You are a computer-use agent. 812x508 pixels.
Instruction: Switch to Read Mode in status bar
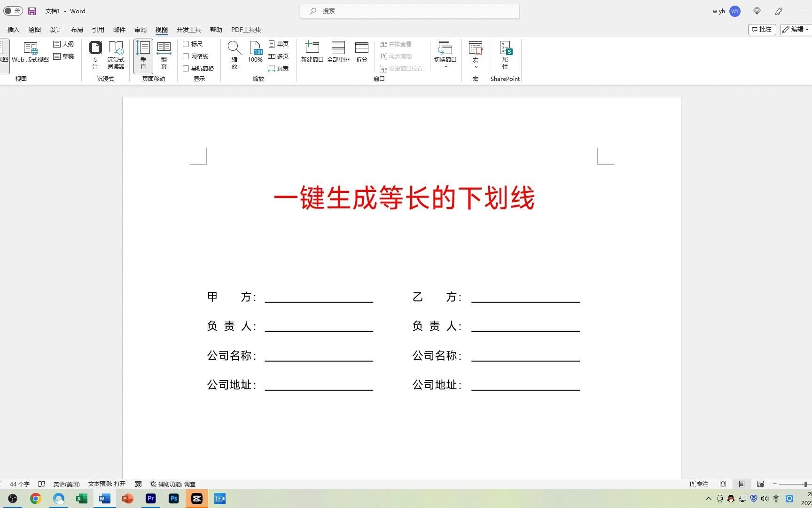723,484
